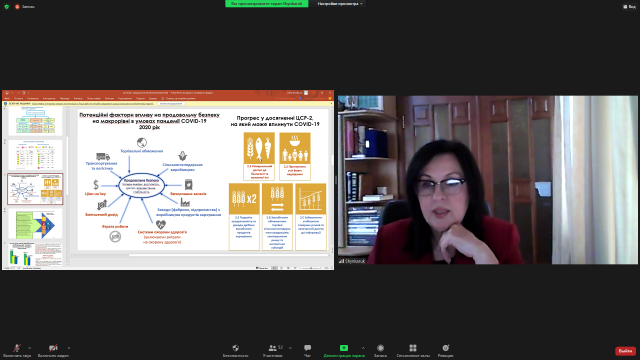Open the Participants panel

(273, 350)
